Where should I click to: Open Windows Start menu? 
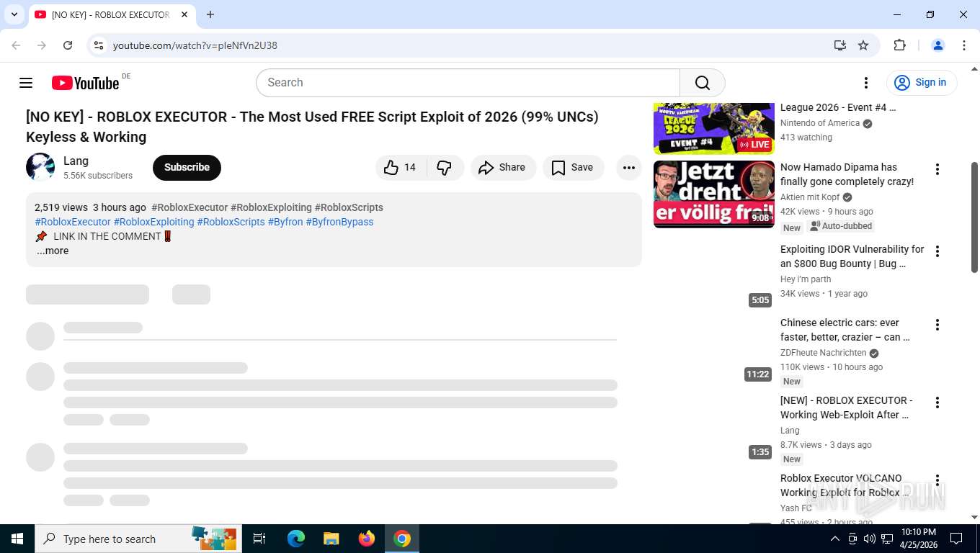[x=17, y=539]
